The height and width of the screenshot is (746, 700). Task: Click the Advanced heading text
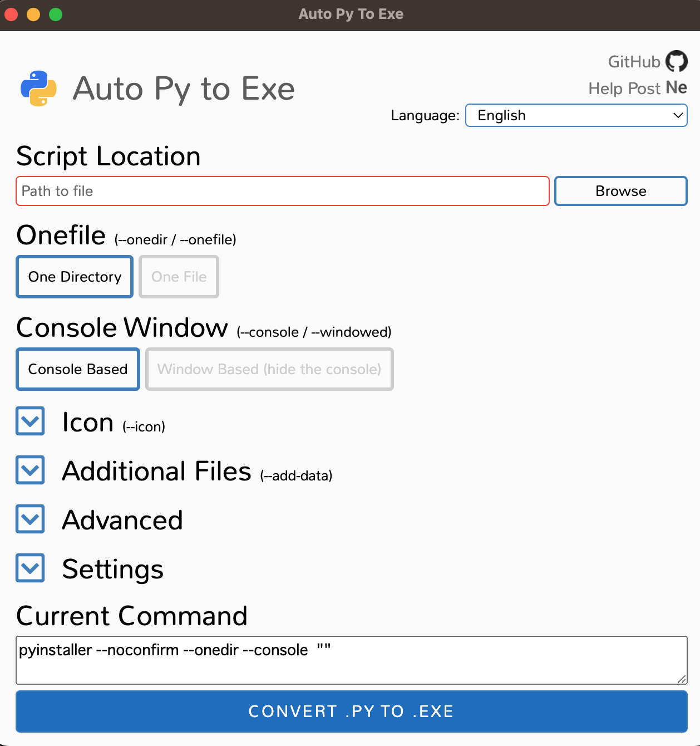point(122,520)
